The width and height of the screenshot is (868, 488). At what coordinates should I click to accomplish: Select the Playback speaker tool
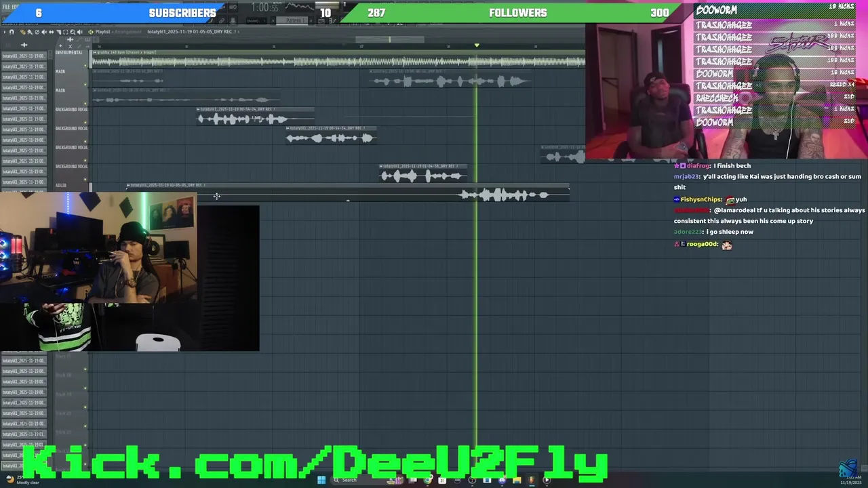coord(79,32)
